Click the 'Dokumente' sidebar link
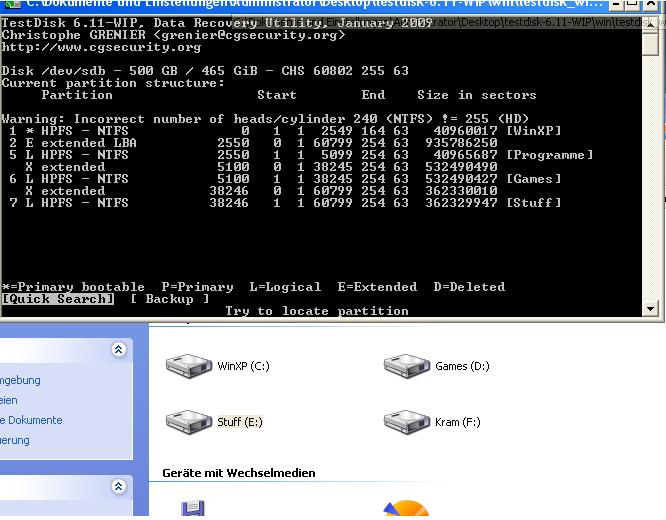Image resolution: width=666 pixels, height=520 pixels. pos(31,420)
